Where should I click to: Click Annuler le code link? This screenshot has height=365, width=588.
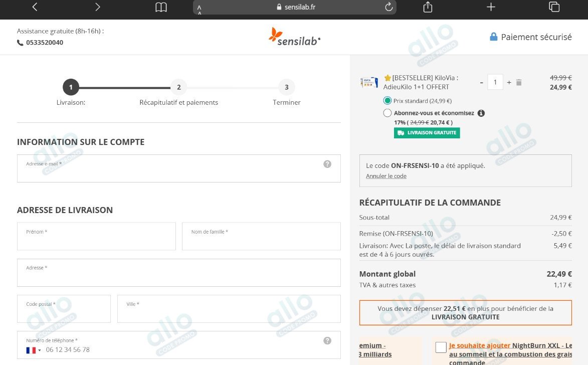click(x=386, y=176)
